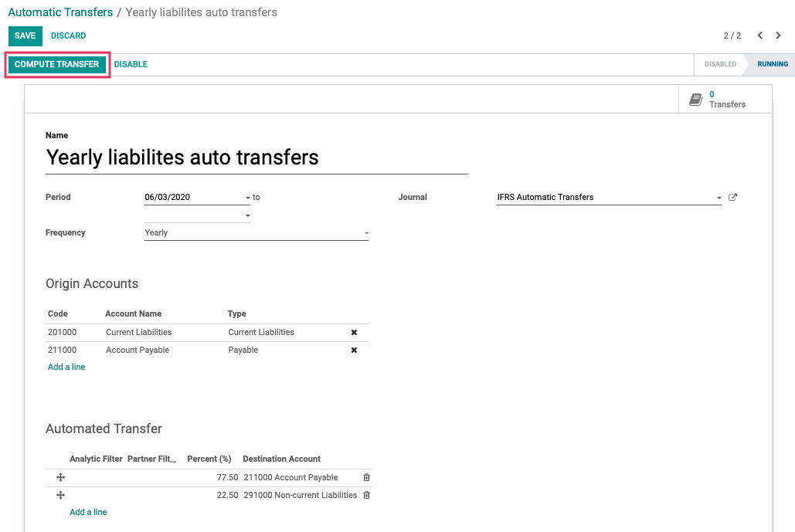Click the Analytic Filter column header

click(x=96, y=459)
